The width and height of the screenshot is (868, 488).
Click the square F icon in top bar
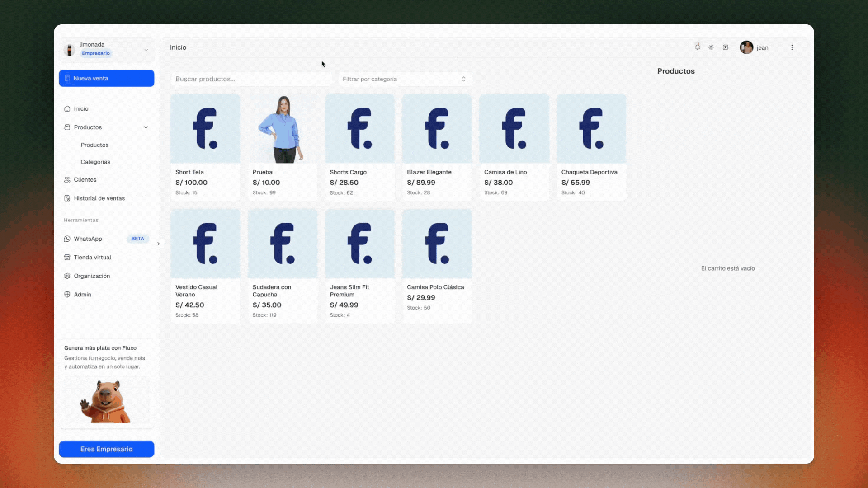(726, 47)
